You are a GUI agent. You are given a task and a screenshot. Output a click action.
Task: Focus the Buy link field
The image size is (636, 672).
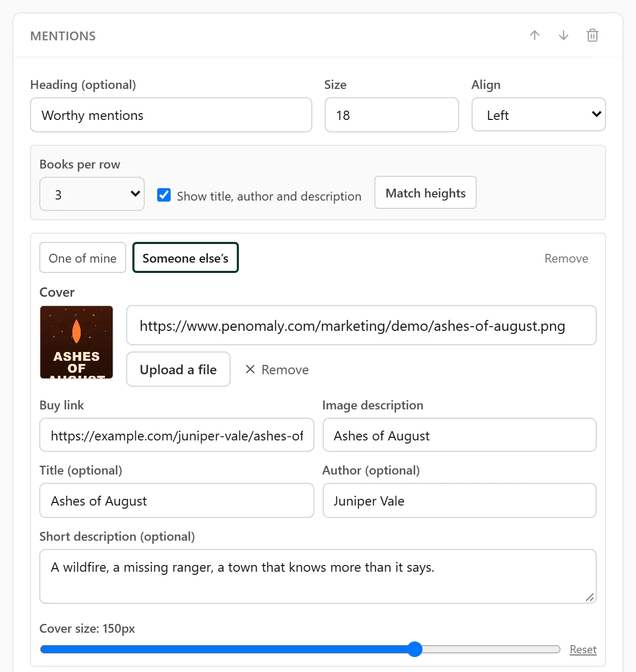[177, 435]
